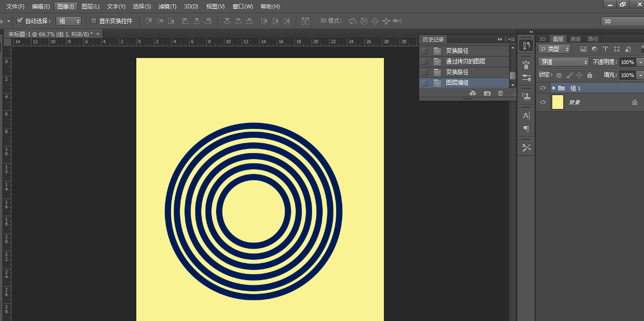Open the auto-select 组 dropdown
This screenshot has height=321, width=644.
69,21
